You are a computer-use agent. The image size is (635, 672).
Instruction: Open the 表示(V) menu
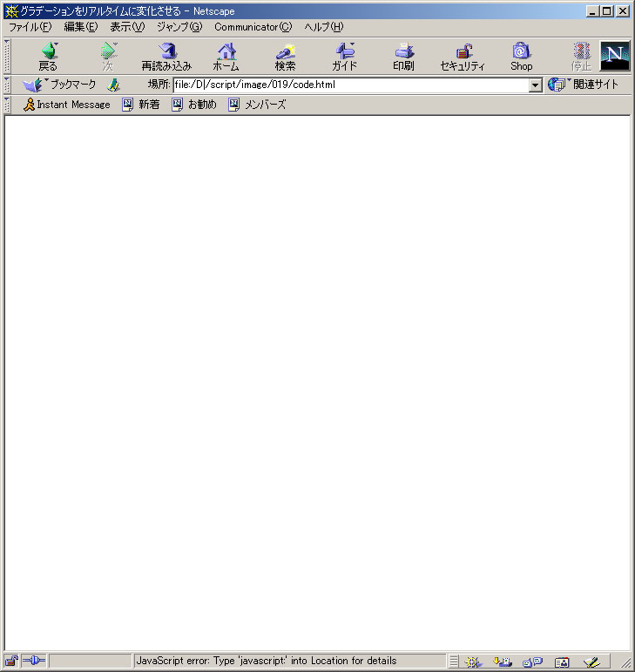click(x=127, y=27)
